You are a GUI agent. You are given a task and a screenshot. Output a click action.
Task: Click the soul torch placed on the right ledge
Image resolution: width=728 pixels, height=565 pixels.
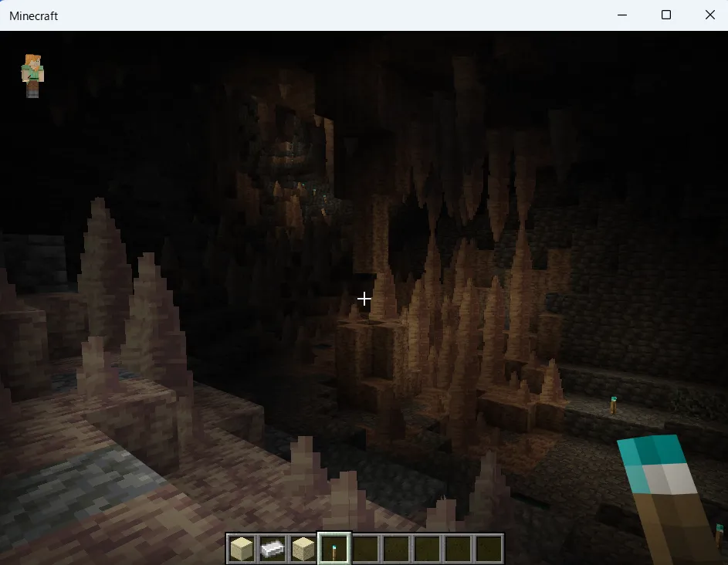point(613,404)
